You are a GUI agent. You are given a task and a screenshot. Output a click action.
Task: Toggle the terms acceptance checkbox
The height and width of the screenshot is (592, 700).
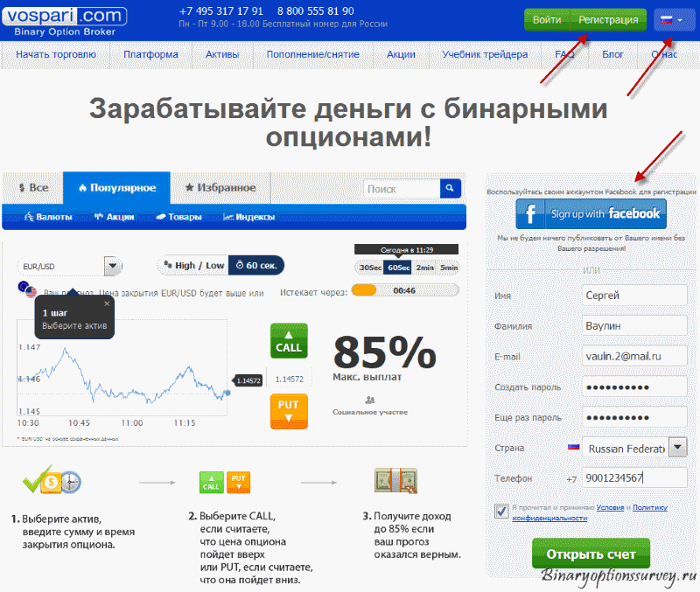pyautogui.click(x=501, y=511)
